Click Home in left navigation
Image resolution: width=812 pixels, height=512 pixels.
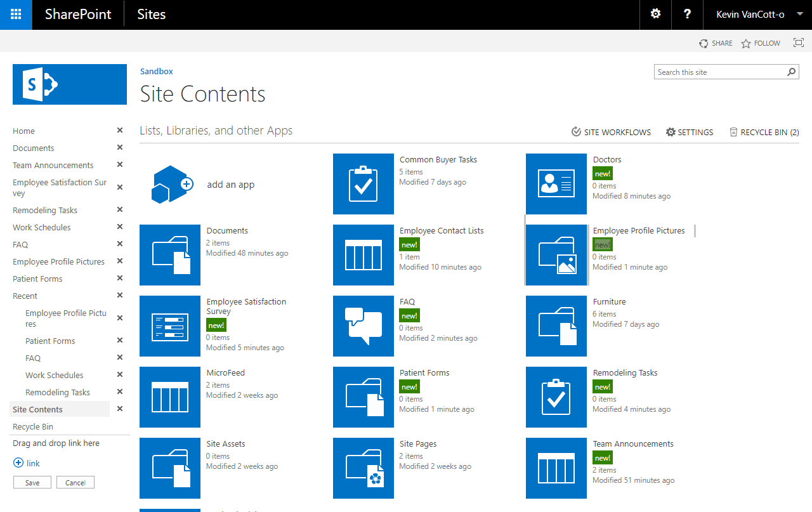click(x=24, y=131)
